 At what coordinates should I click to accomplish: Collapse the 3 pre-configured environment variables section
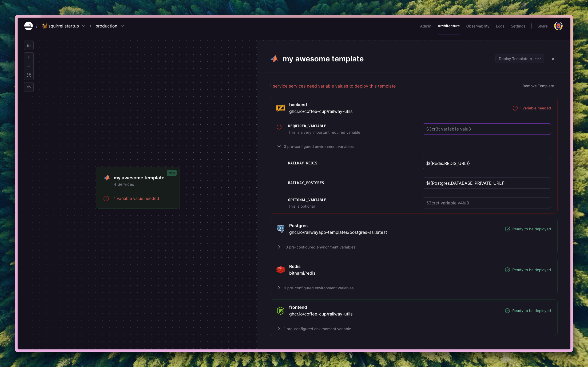point(279,146)
